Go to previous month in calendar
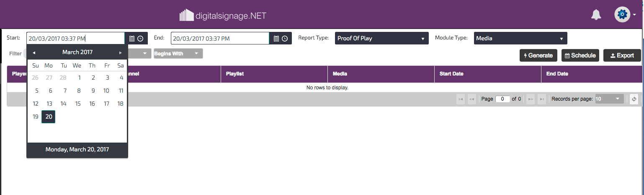 tap(34, 52)
